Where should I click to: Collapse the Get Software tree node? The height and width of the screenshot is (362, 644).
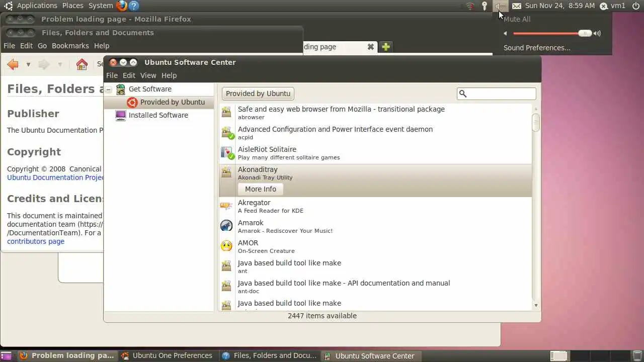109,89
